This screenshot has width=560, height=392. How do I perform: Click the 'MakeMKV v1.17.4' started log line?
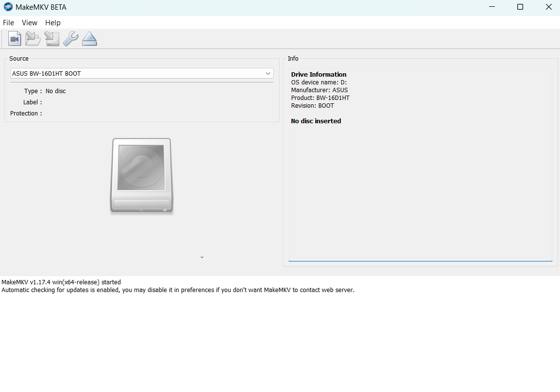click(x=61, y=282)
